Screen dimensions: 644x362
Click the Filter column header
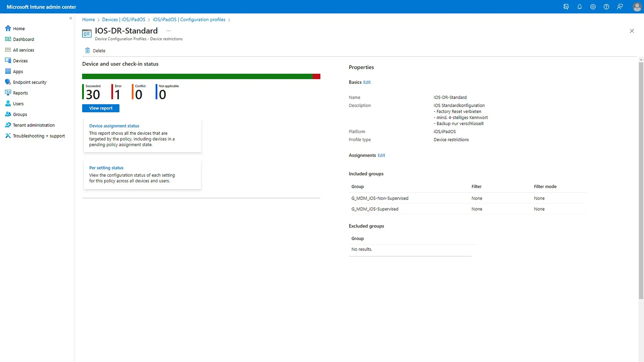476,187
